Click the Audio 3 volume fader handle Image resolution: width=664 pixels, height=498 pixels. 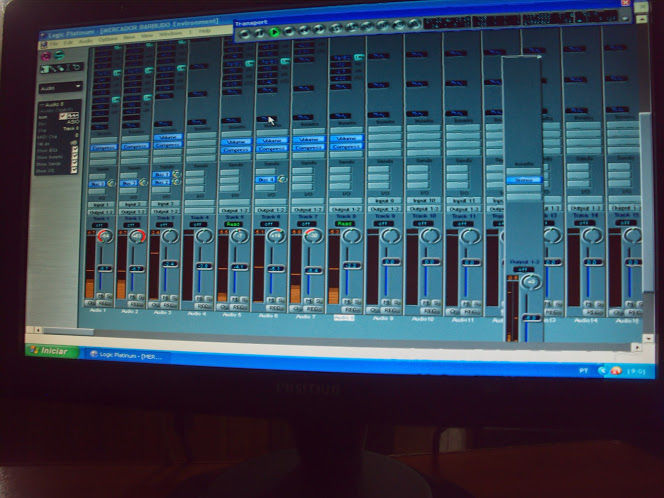coord(170,264)
